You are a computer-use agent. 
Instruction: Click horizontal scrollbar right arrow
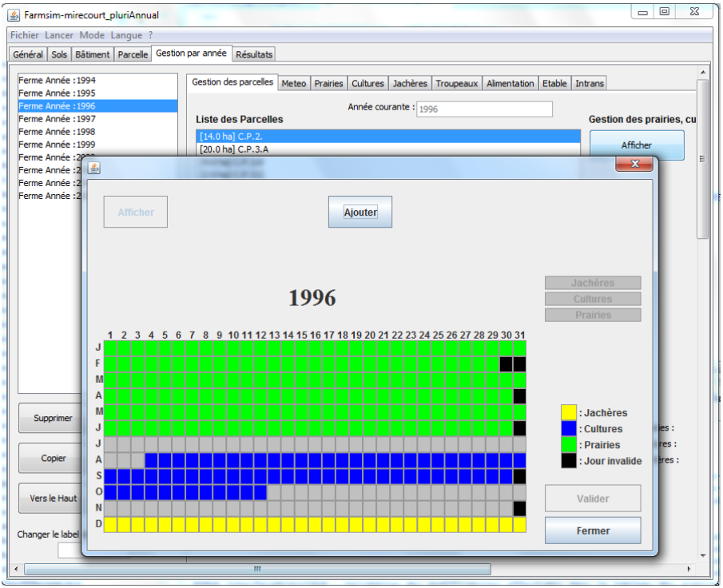click(x=689, y=570)
